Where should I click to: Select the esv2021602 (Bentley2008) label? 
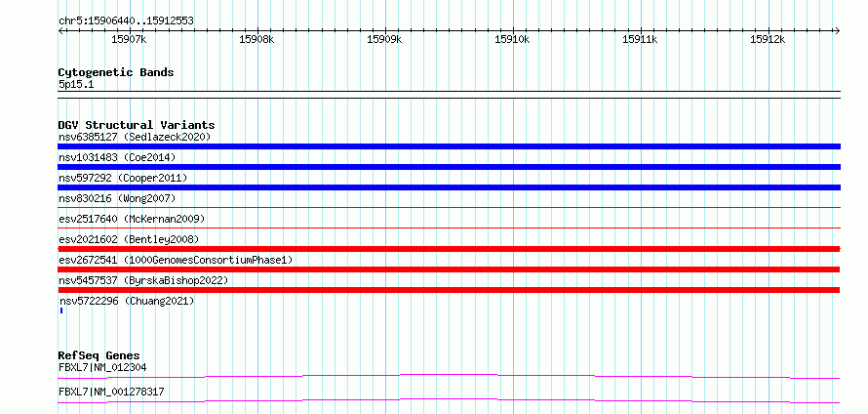click(129, 239)
